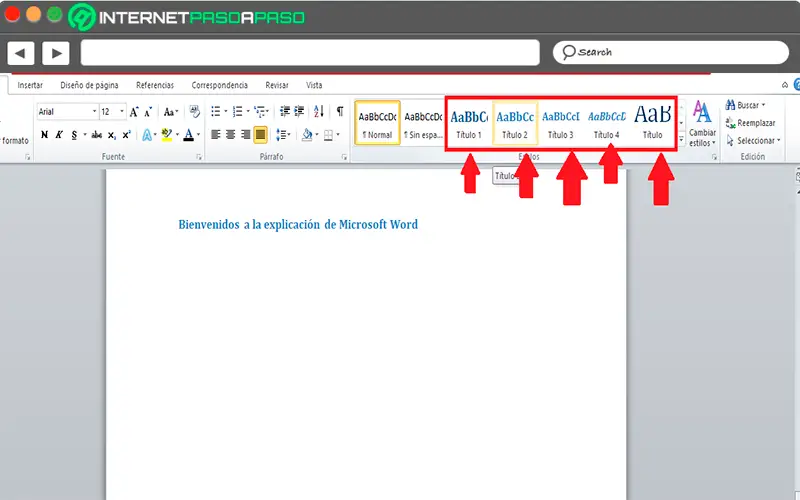Apply the font color A swatch
The width and height of the screenshot is (800, 500).
coord(189,135)
